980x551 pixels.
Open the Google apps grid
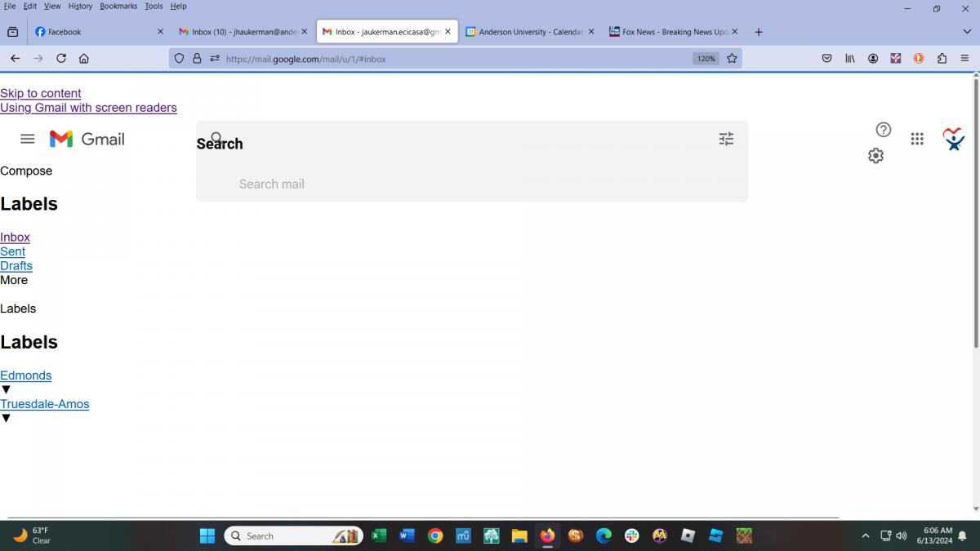917,139
